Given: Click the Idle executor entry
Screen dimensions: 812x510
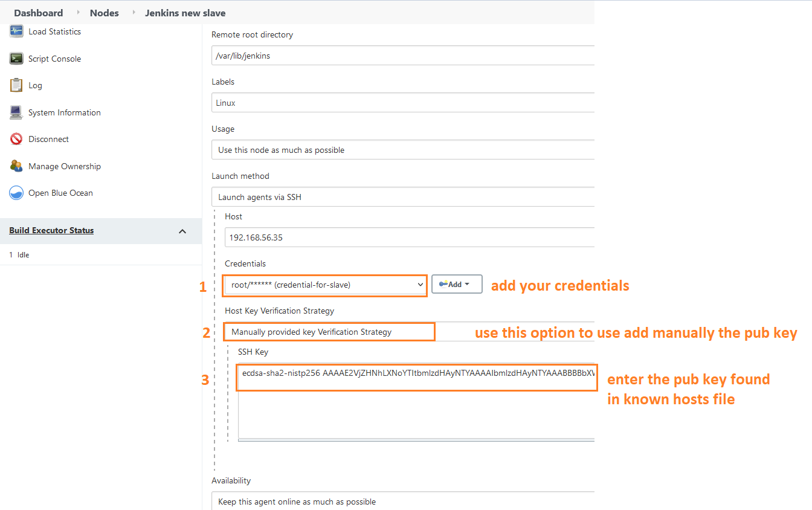Looking at the screenshot, I should pyautogui.click(x=24, y=255).
